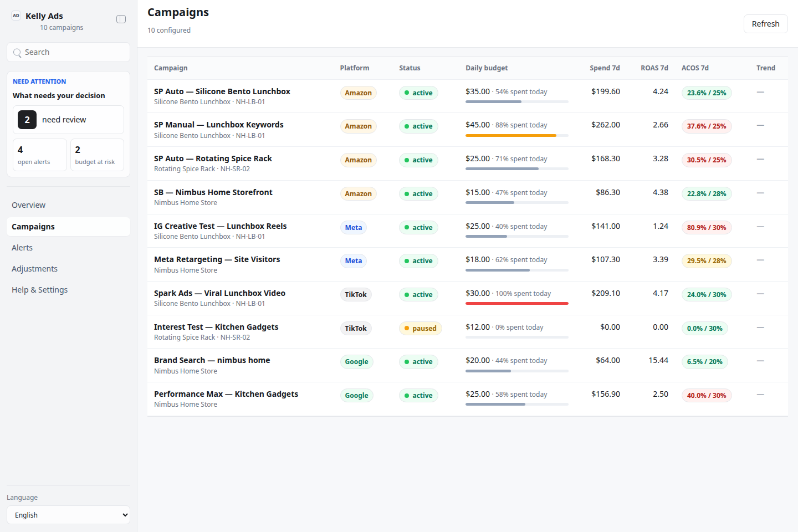Toggle the paused status on Interest Test

420,329
